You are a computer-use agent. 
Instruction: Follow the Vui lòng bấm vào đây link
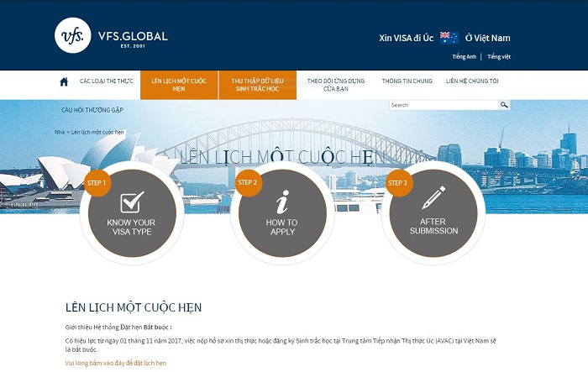(116, 363)
